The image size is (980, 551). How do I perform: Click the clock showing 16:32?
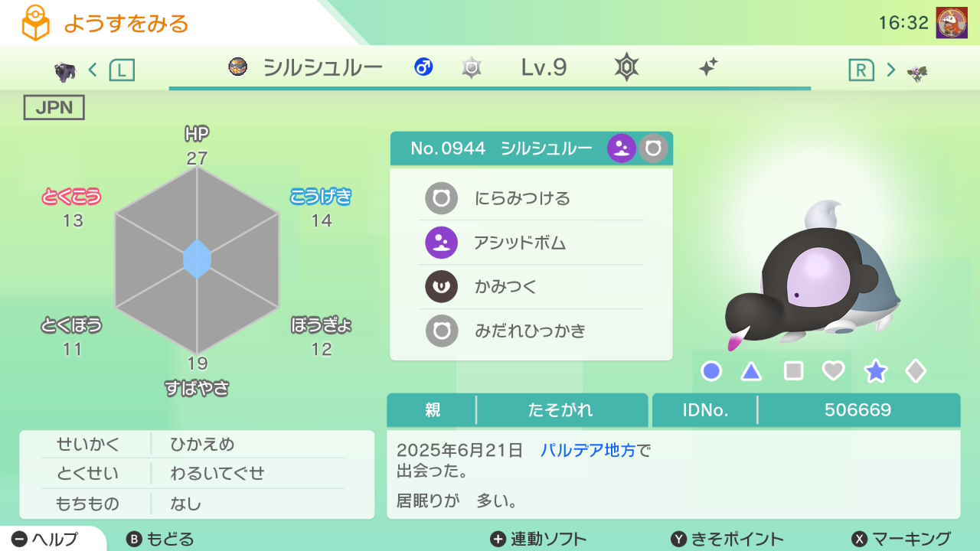(x=903, y=23)
